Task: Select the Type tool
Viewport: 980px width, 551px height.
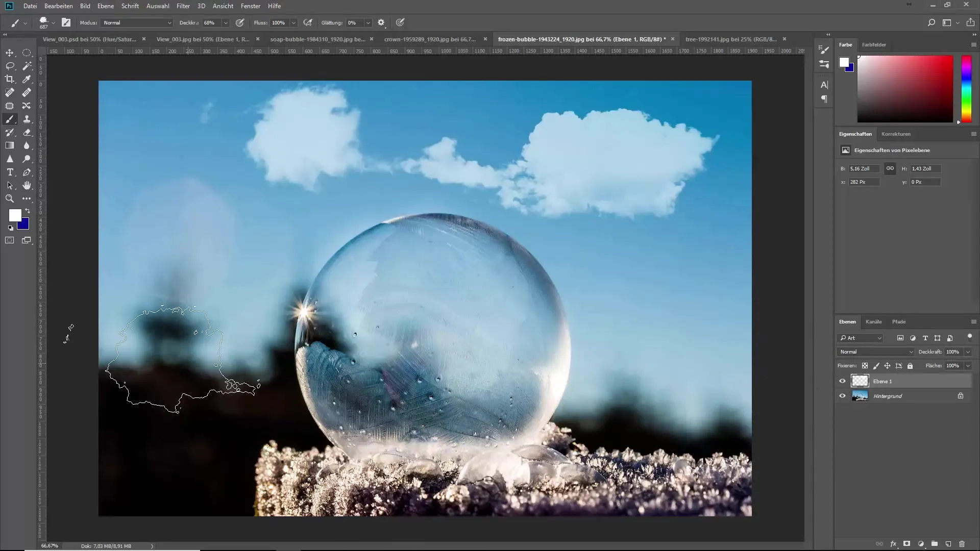Action: 10,172
